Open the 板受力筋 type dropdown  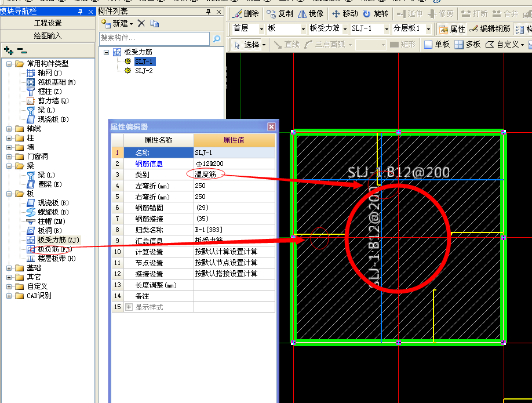coord(345,29)
